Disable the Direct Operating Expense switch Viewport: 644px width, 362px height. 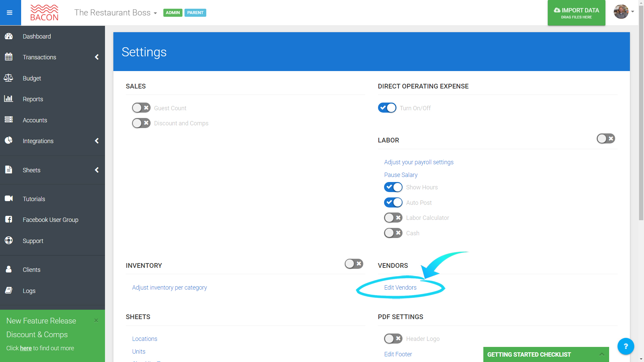point(387,108)
